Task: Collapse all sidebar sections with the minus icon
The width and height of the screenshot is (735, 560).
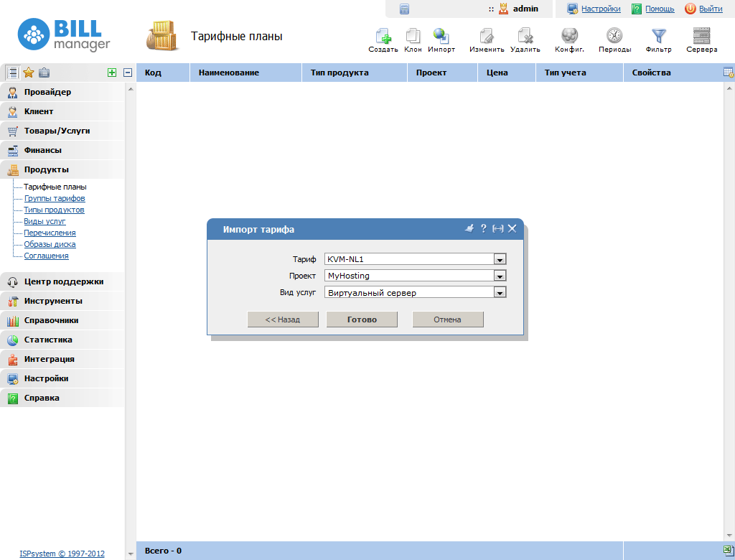Action: point(128,73)
